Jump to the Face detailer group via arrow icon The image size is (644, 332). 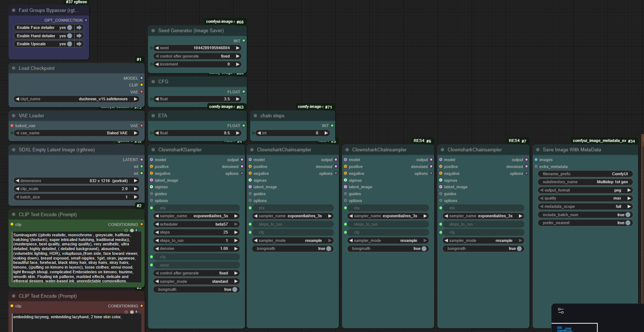coord(79,28)
